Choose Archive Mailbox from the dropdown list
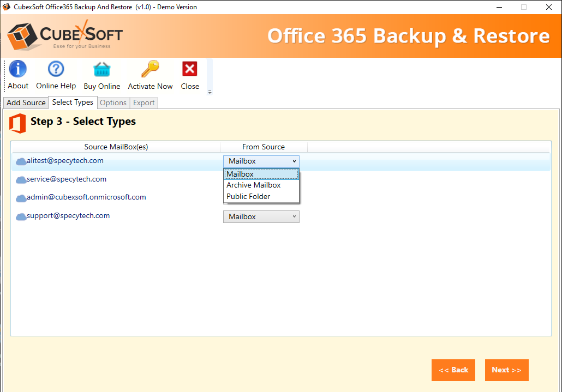This screenshot has width=562, height=392. [x=254, y=185]
